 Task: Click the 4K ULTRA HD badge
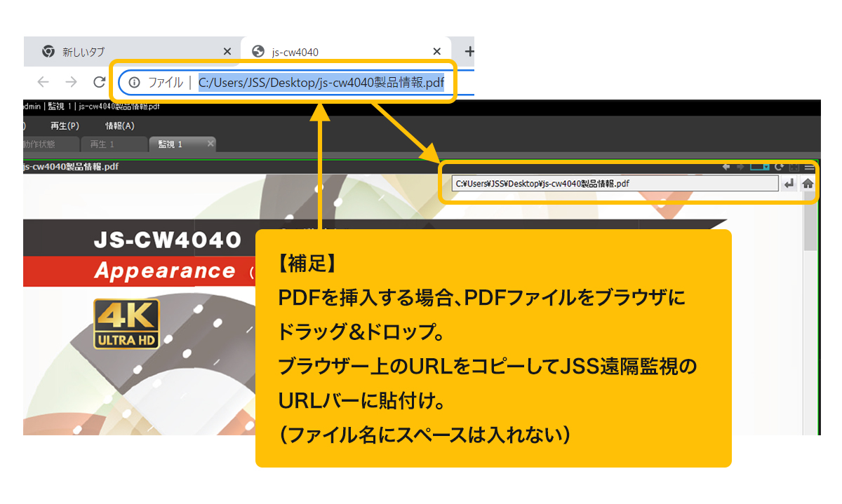[x=126, y=325]
